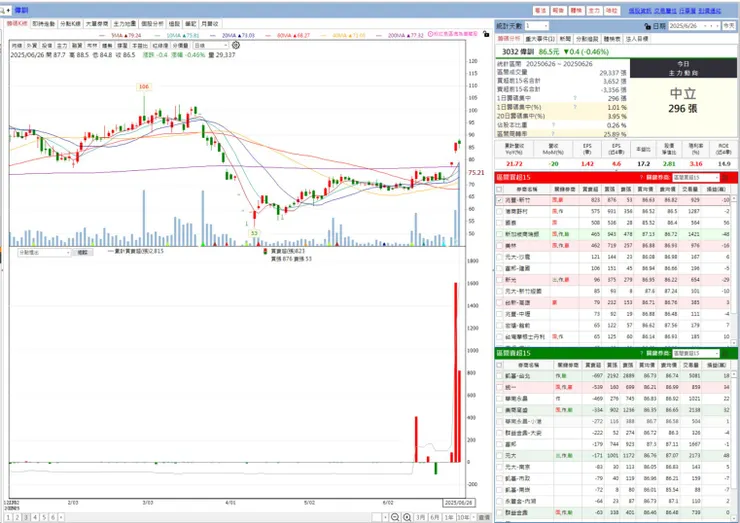The width and height of the screenshot is (740, 523).
Task: Set chart range to 6月
Action: (x=435, y=517)
